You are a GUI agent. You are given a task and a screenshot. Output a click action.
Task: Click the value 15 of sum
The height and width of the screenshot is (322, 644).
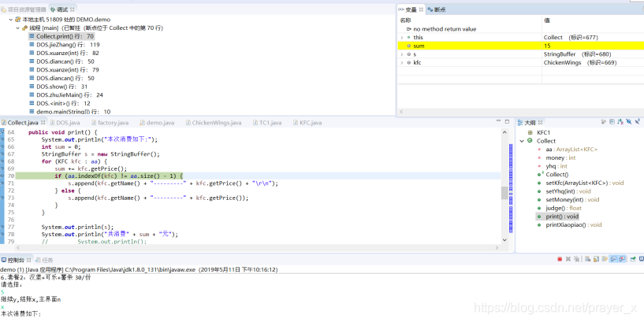pos(547,46)
